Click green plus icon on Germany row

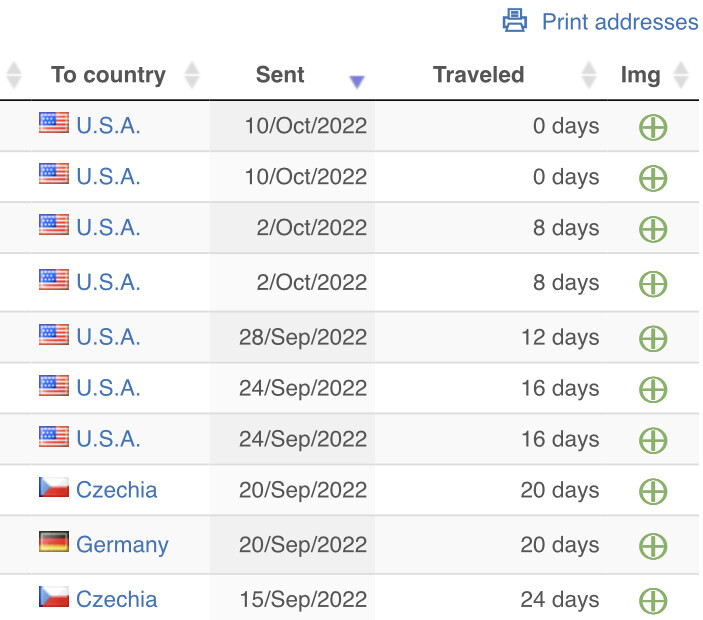[x=653, y=546]
